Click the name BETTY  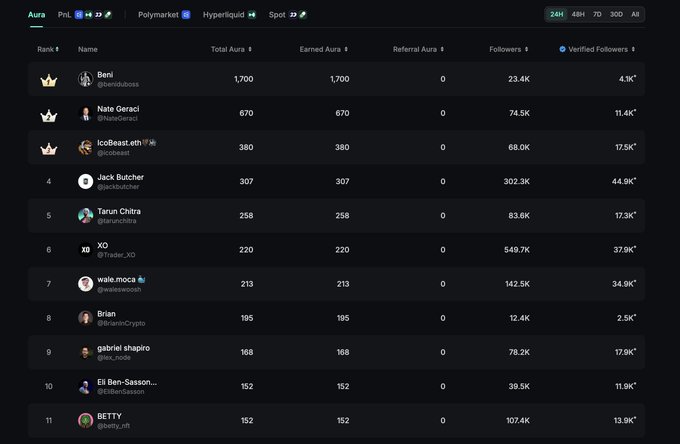(109, 416)
